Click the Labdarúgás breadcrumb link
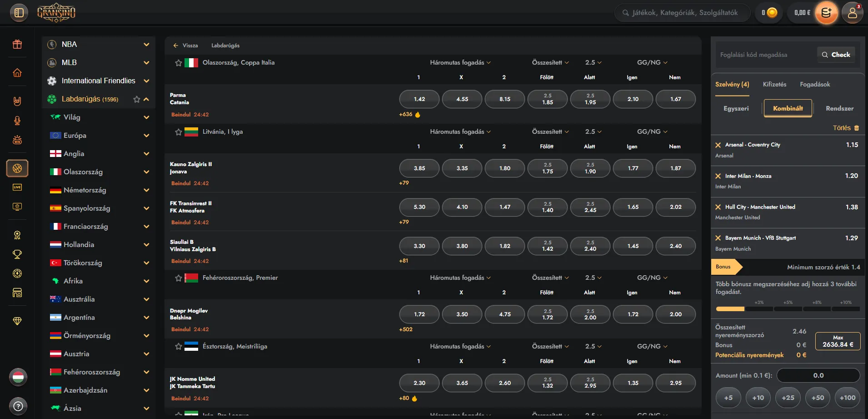This screenshot has height=419, width=868. (x=225, y=45)
